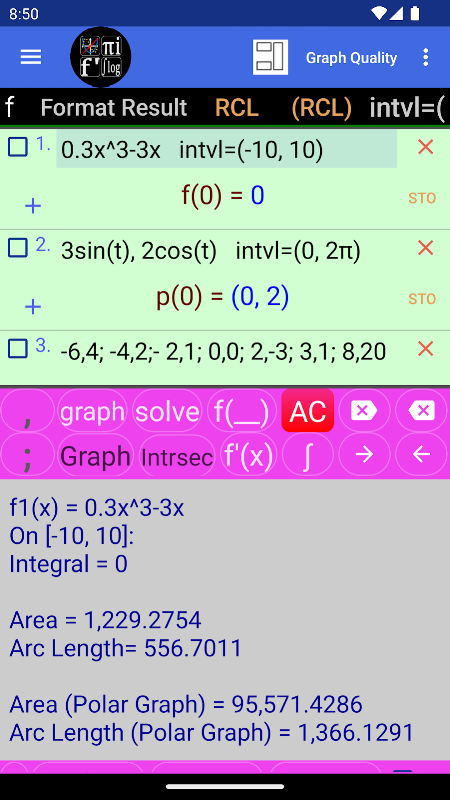450x800 pixels.
Task: Switch the layout view icon
Action: coord(270,57)
